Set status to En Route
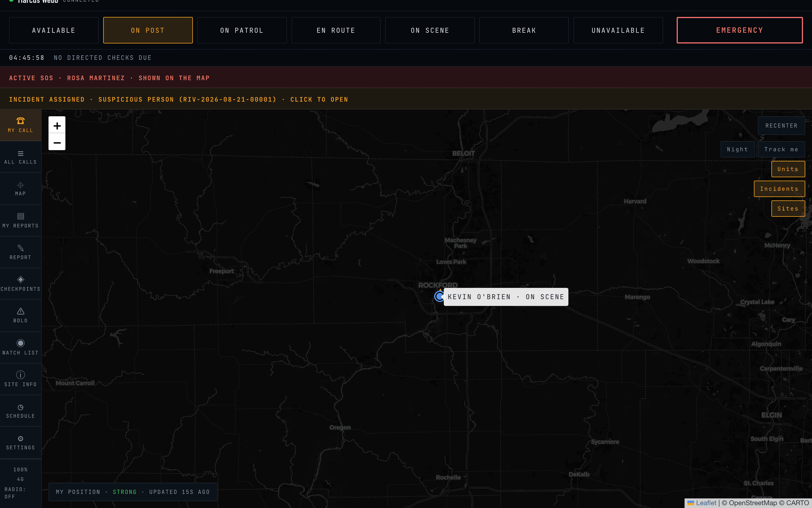 click(336, 30)
